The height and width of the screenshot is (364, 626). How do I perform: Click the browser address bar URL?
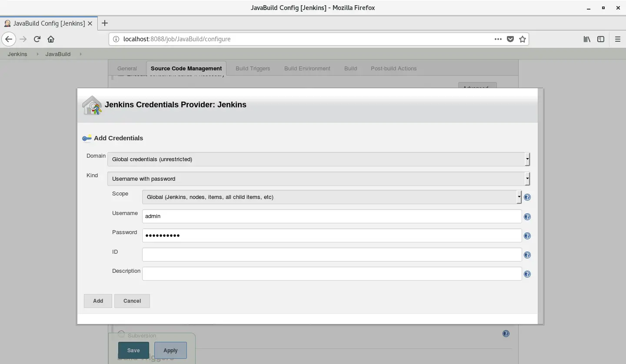coord(177,39)
